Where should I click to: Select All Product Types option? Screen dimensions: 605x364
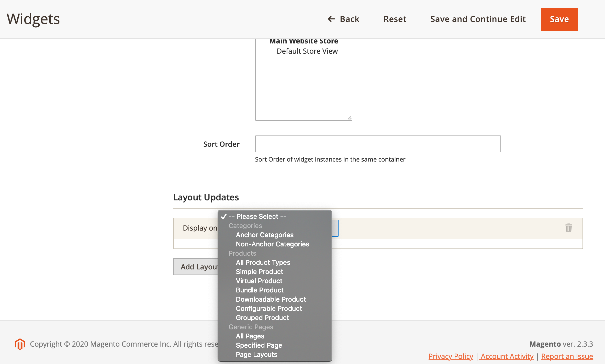pyautogui.click(x=275, y=263)
